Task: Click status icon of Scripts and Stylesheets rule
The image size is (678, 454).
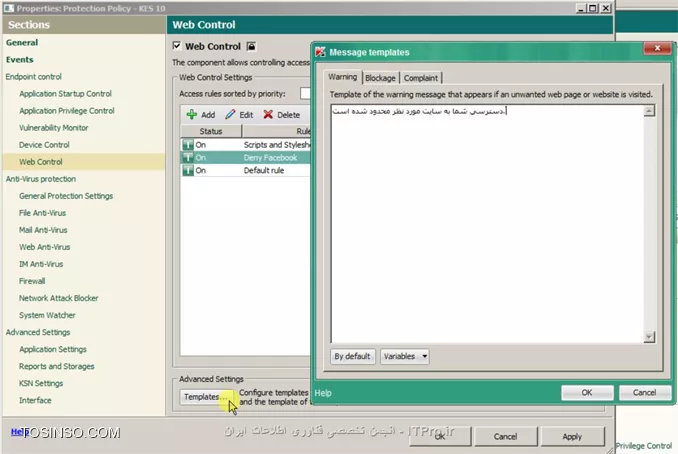Action: coord(188,145)
